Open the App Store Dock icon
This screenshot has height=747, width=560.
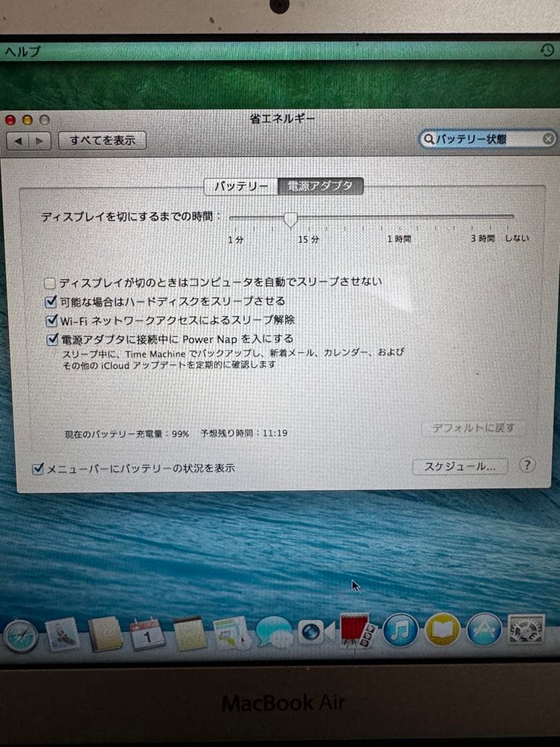pyautogui.click(x=484, y=629)
